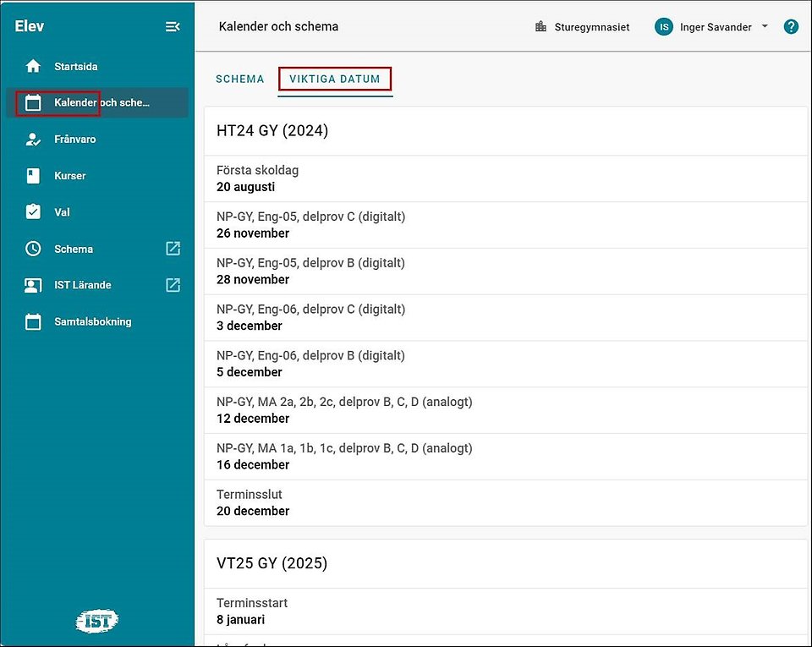Collapse the sidebar menu

click(x=173, y=27)
